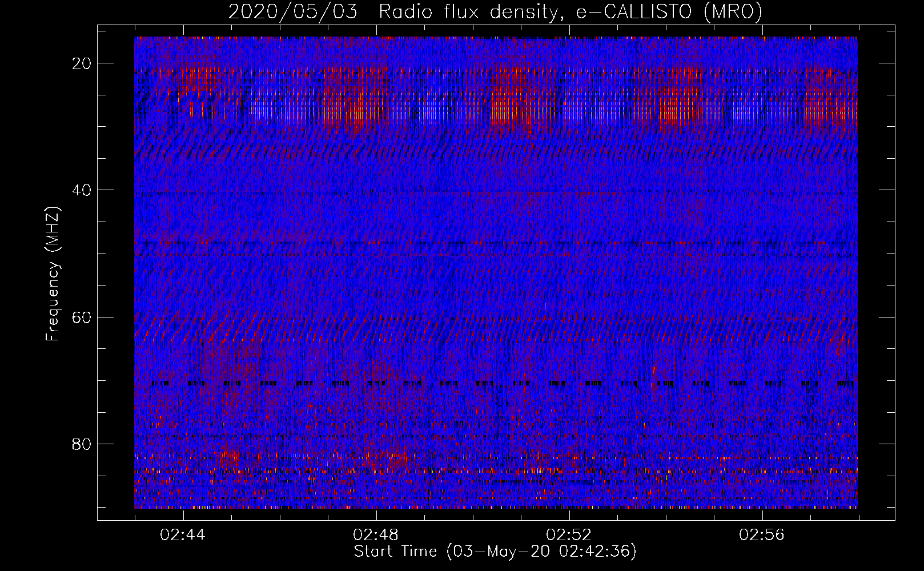Select the "Frequency (MHZ)" axis label

52,274
